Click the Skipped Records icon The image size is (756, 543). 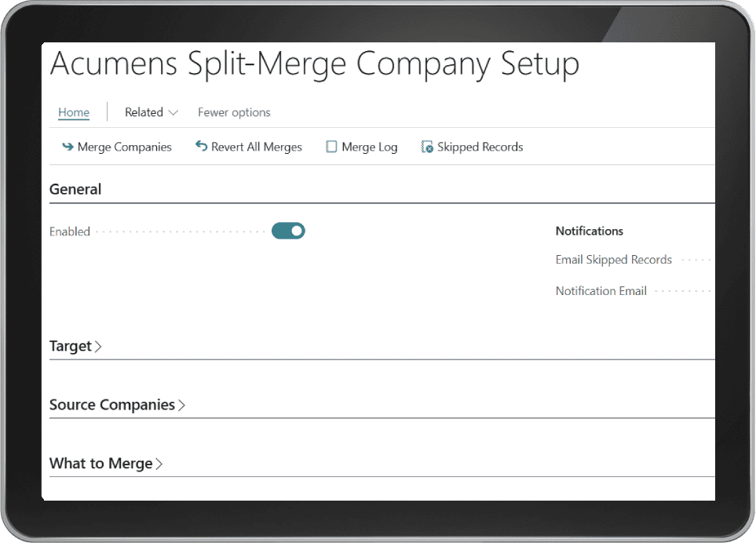tap(427, 147)
